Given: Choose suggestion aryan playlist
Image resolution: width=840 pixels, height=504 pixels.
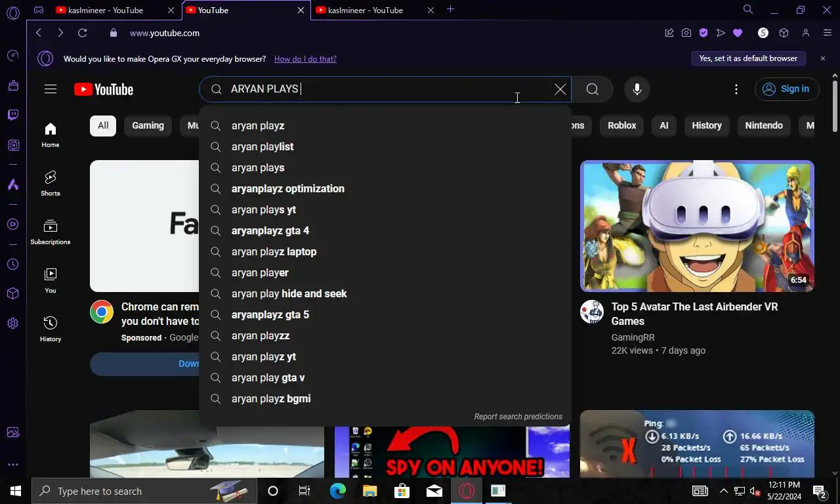Looking at the screenshot, I should pos(385,146).
